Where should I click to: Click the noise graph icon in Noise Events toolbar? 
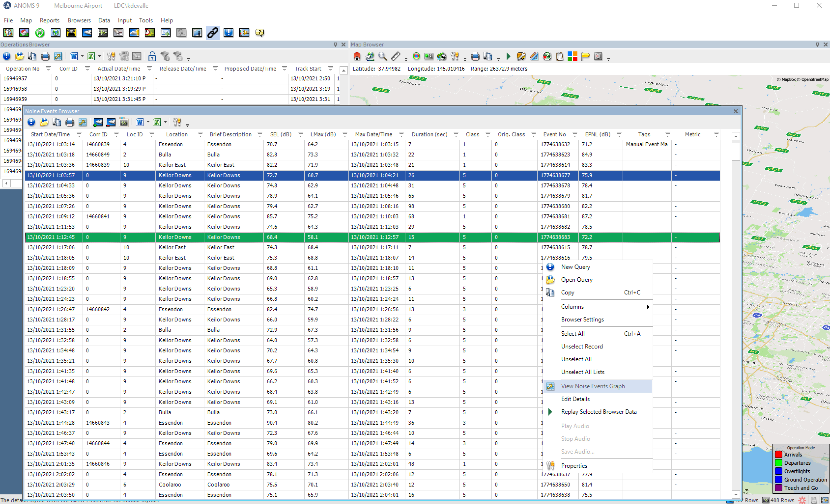[82, 123]
